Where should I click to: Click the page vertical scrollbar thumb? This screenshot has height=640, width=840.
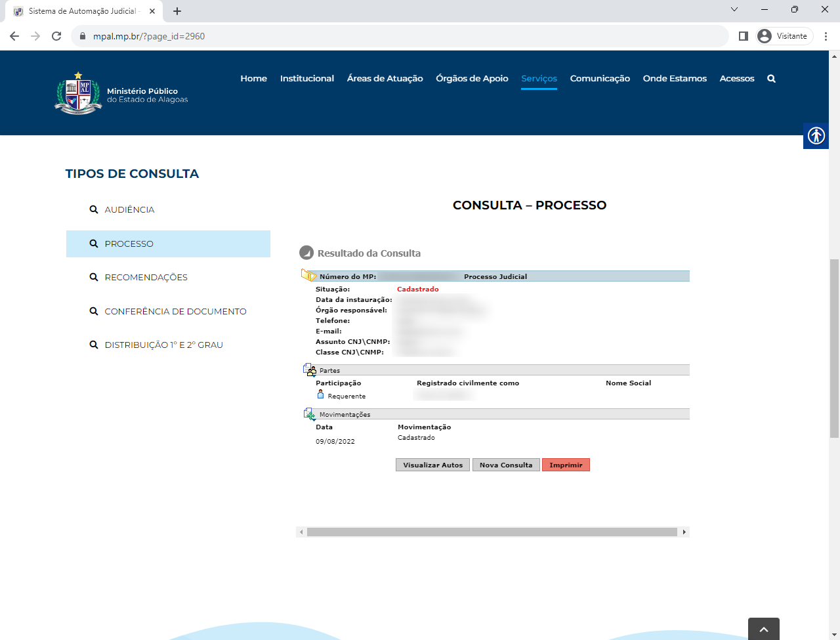(x=834, y=349)
